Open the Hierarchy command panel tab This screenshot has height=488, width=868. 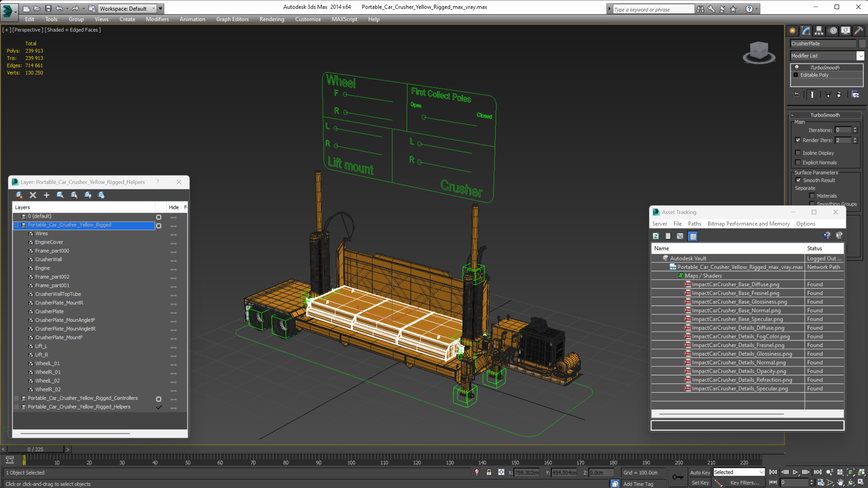tap(819, 31)
